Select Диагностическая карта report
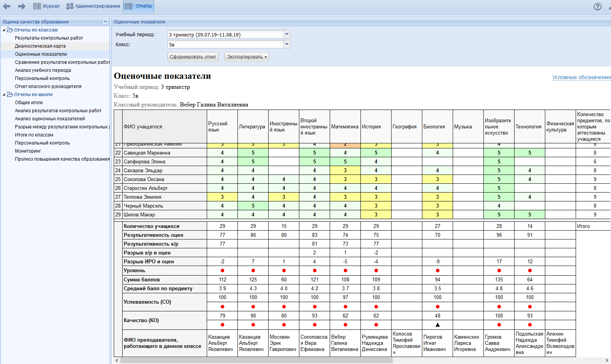The height and width of the screenshot is (364, 611). 40,46
